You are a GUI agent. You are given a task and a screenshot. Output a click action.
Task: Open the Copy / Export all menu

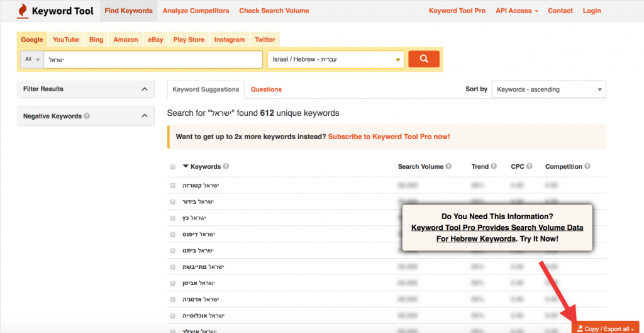[x=606, y=329]
